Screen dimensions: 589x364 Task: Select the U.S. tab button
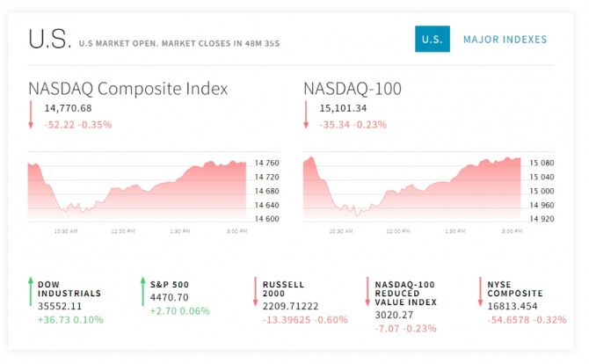click(x=433, y=39)
